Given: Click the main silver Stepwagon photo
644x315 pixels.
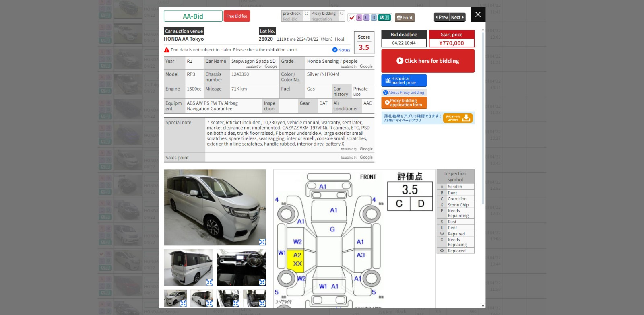Looking at the screenshot, I should tap(215, 207).
